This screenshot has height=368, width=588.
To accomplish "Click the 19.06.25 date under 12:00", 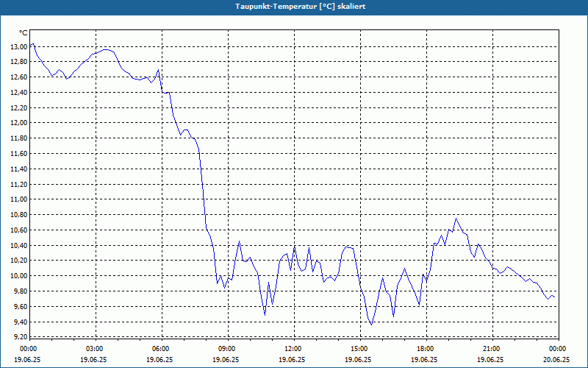I will pyautogui.click(x=292, y=359).
